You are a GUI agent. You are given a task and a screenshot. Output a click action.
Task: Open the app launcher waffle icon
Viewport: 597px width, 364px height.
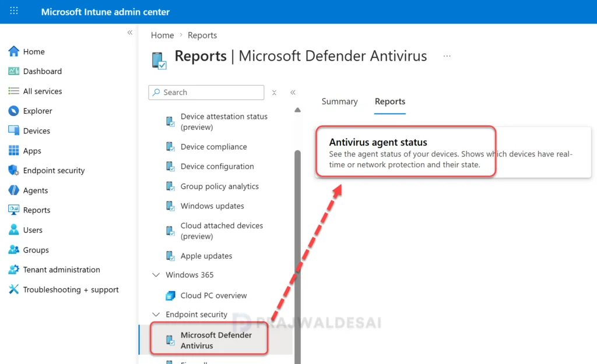click(14, 10)
